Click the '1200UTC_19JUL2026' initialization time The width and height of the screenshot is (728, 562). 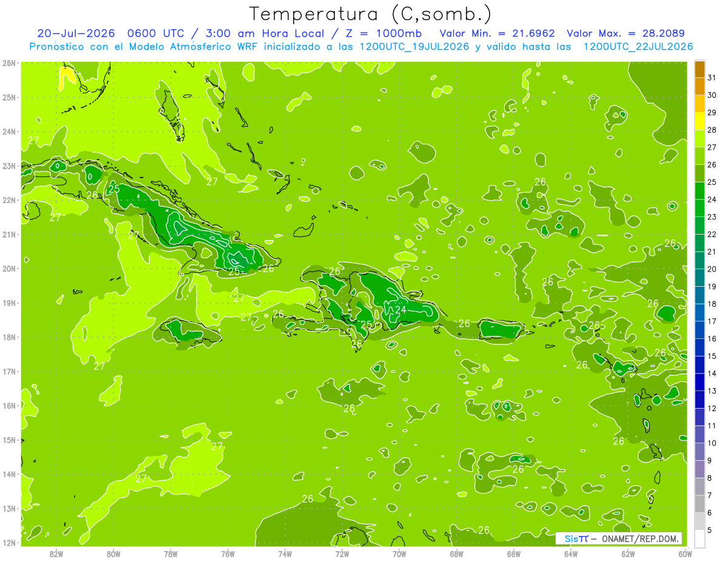pos(414,46)
